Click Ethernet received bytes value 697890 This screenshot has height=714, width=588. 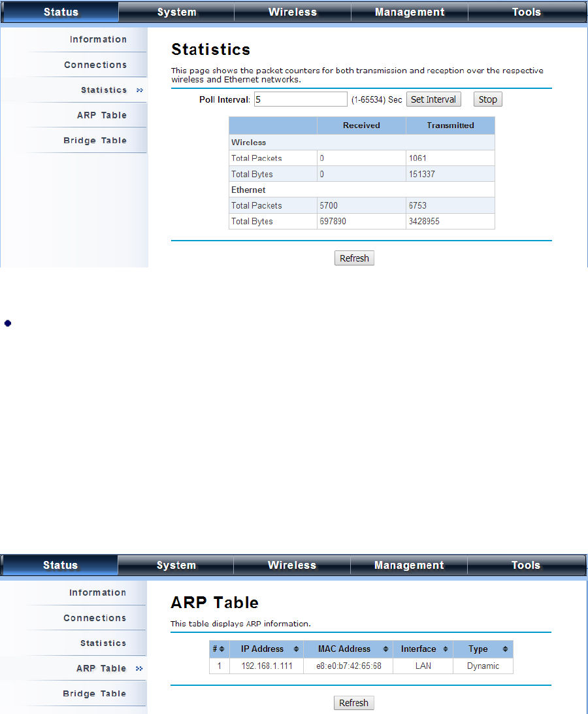(x=333, y=221)
